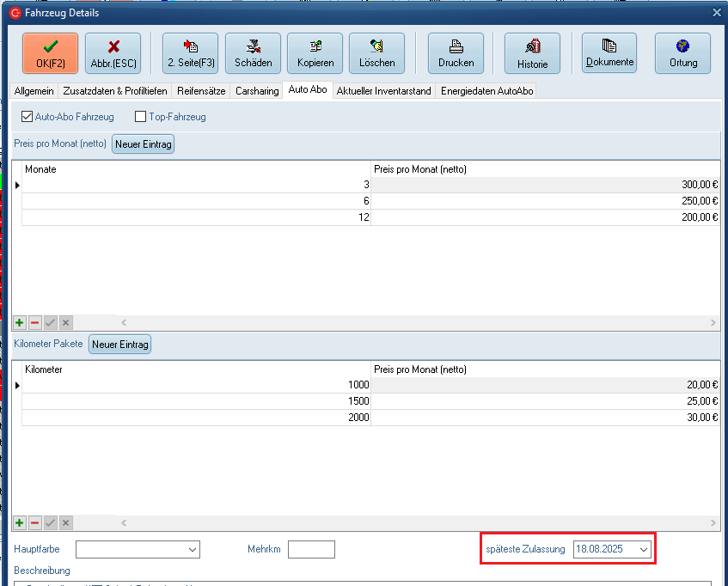Click Neuer Eintrag for Kilometer Pakete

[119, 345]
